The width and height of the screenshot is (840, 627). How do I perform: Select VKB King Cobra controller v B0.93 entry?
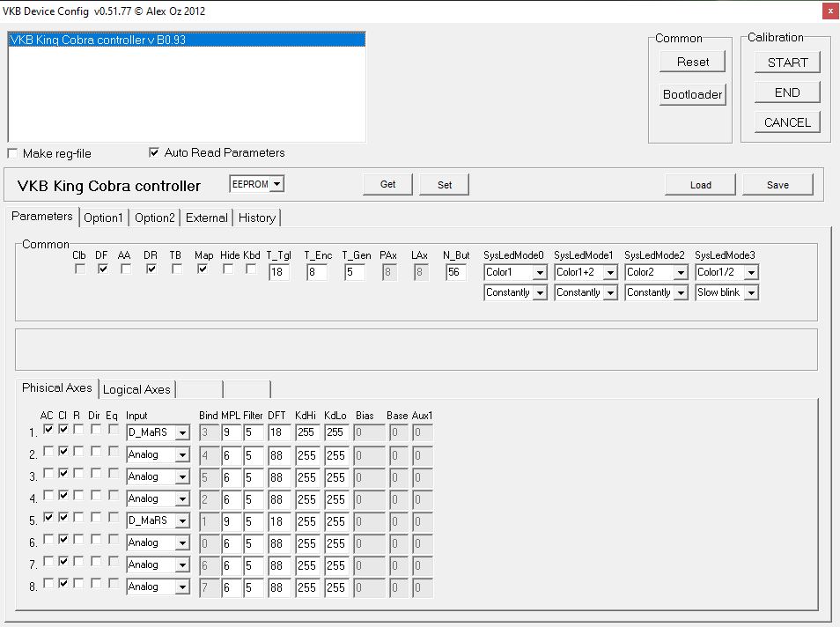click(x=187, y=40)
